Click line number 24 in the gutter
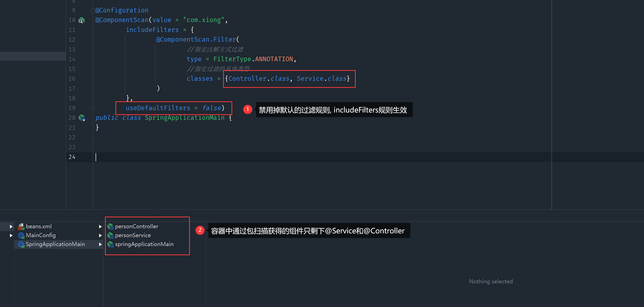Viewport: 644px width, 307px height. (72, 157)
